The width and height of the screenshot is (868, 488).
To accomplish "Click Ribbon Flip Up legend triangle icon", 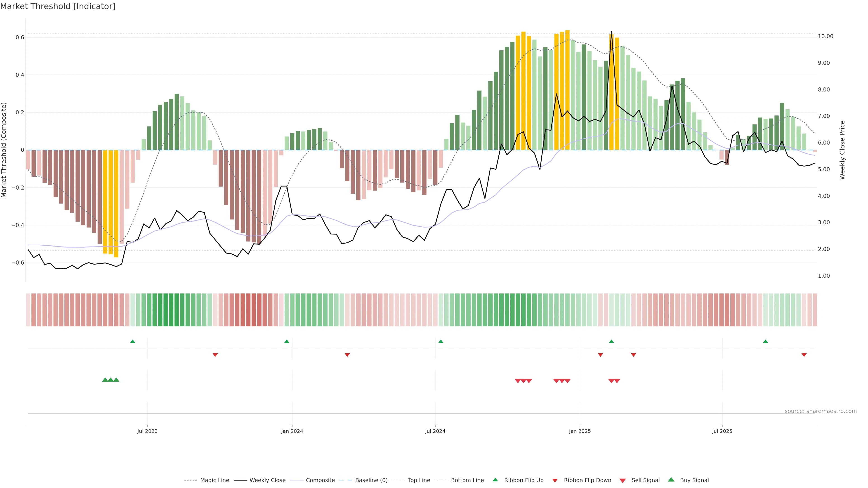I will click(x=495, y=480).
